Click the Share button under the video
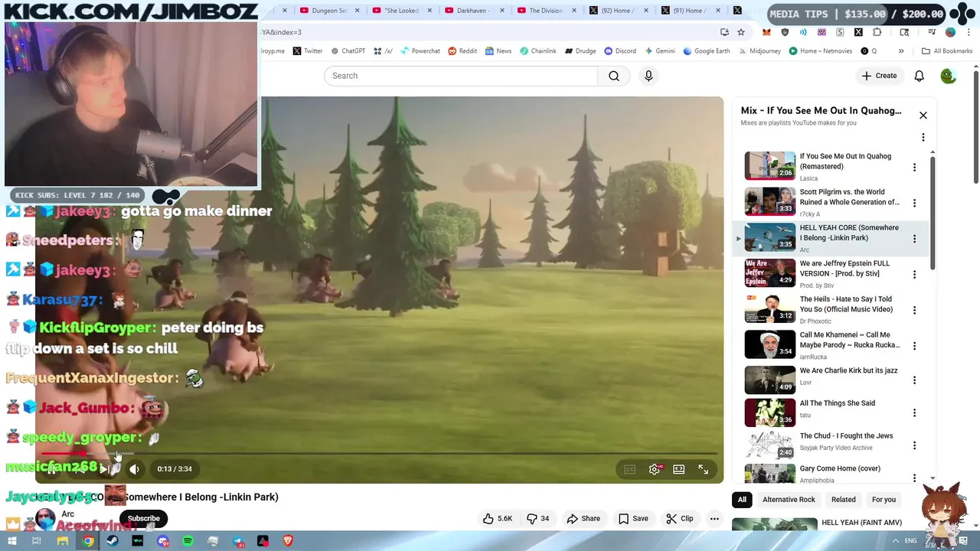Image resolution: width=980 pixels, height=551 pixels. [583, 519]
